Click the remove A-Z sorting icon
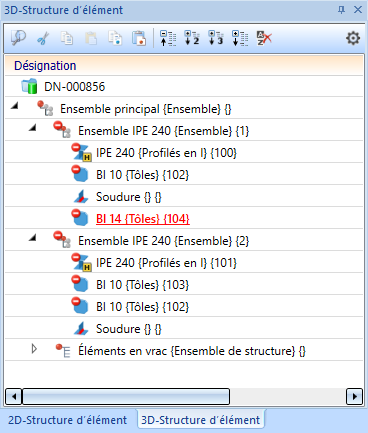Image resolution: width=368 pixels, height=433 pixels. pos(264,38)
